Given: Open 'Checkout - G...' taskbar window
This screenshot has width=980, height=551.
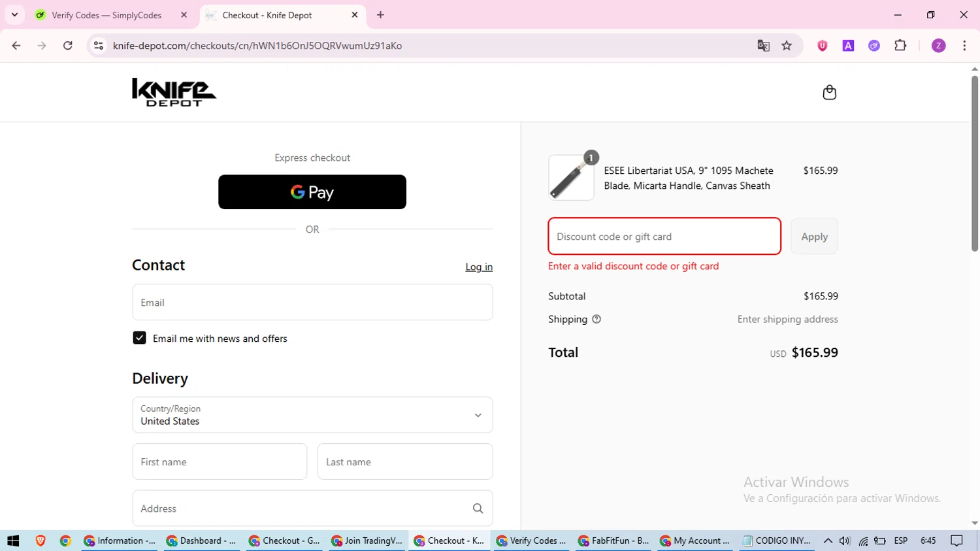Looking at the screenshot, I should pyautogui.click(x=284, y=541).
